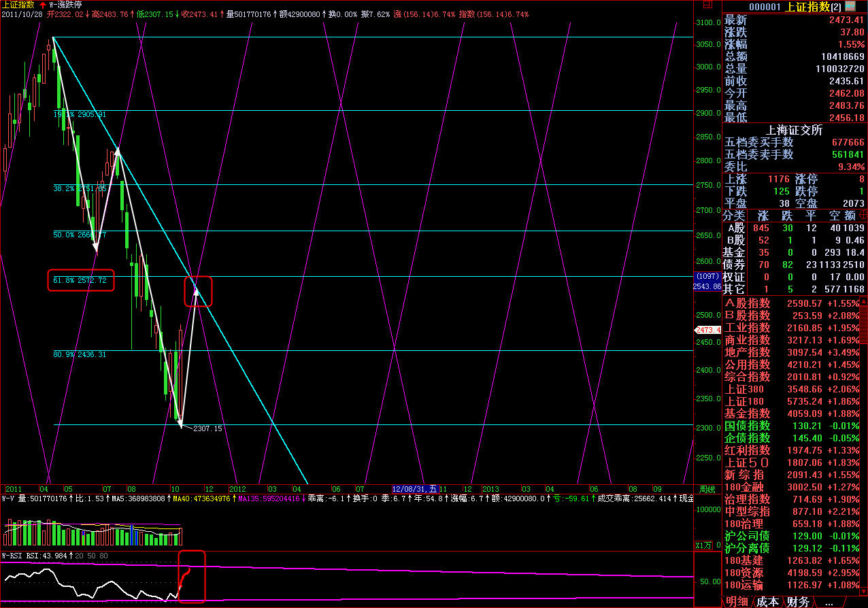Click the W-涨跌停 indicator name
The height and width of the screenshot is (608, 868).
(72, 4)
